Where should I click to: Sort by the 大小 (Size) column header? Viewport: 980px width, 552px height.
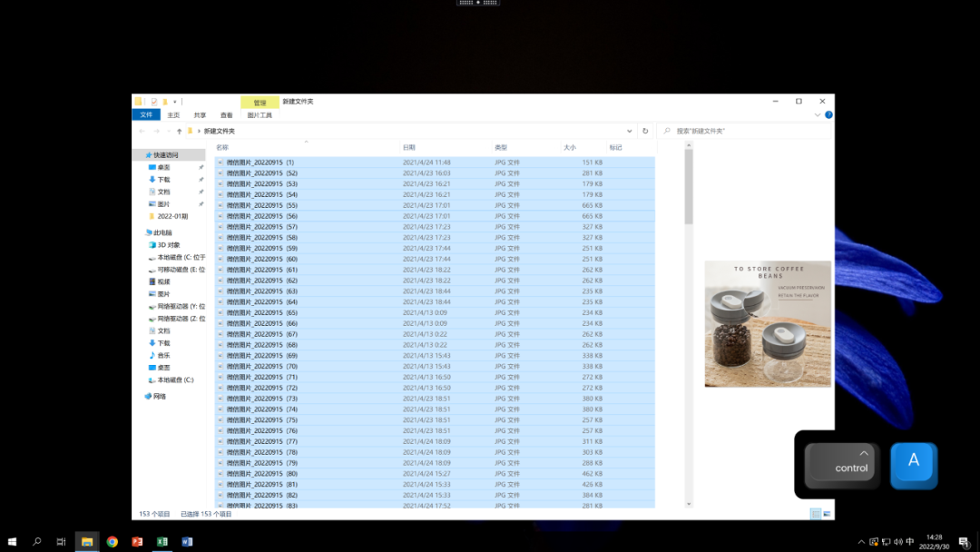(x=569, y=148)
